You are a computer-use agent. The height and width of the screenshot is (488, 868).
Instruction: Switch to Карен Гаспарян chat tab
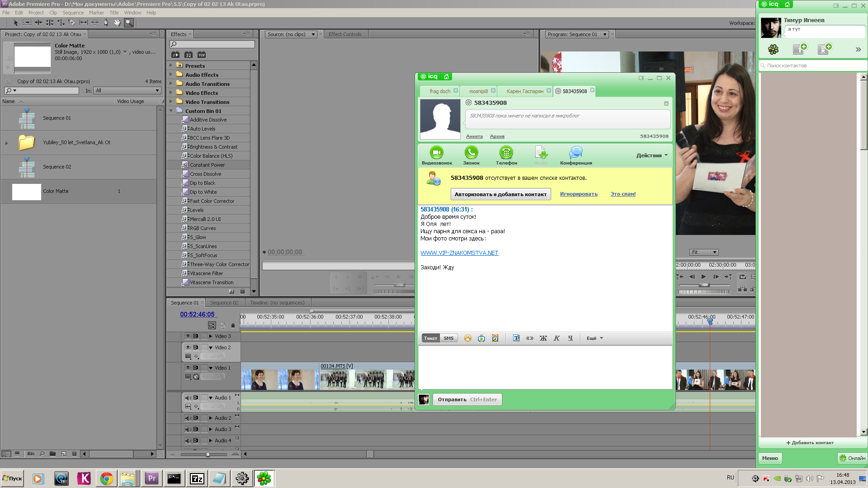[525, 91]
